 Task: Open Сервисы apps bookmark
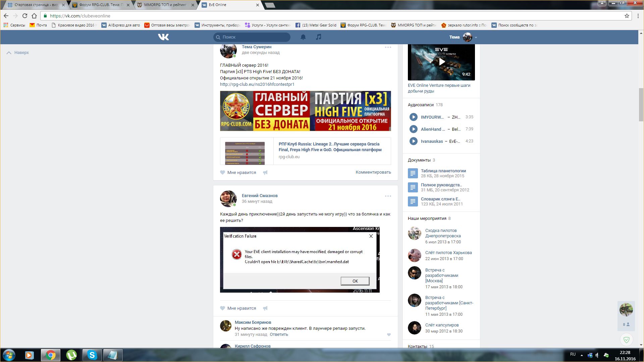tap(14, 25)
